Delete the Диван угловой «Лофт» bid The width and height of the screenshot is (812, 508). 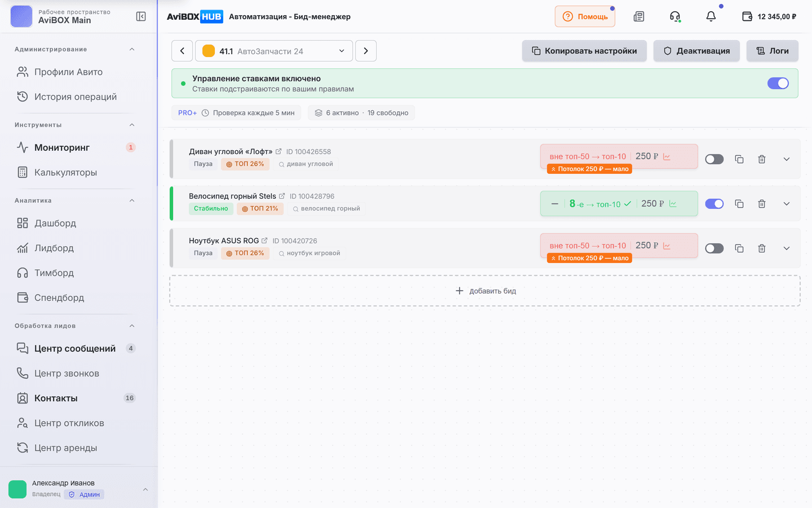(762, 159)
